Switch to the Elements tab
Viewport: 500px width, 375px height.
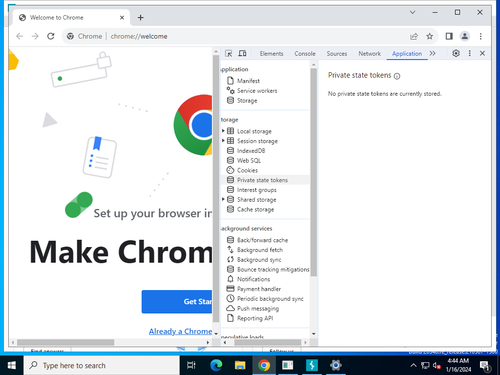pos(271,53)
